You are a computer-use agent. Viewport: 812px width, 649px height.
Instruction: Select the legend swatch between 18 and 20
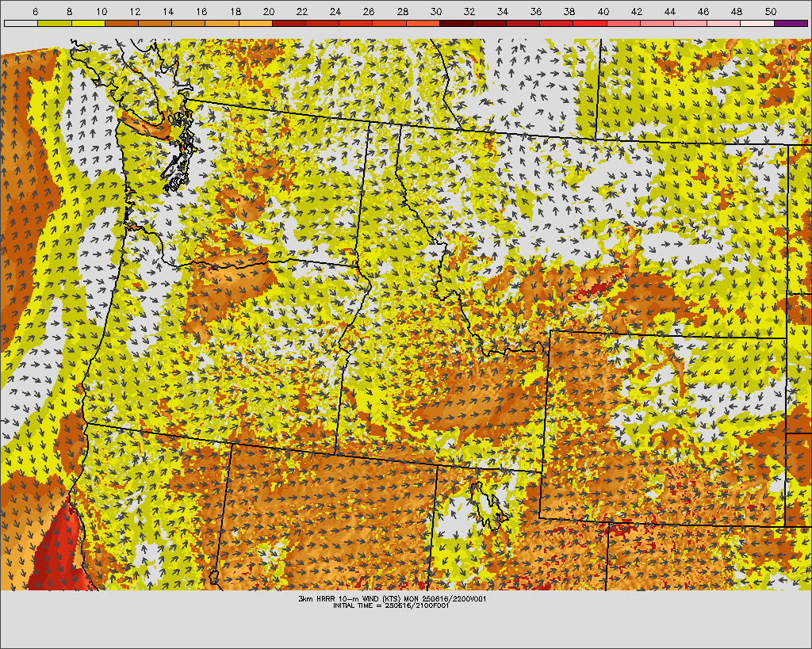[255, 23]
